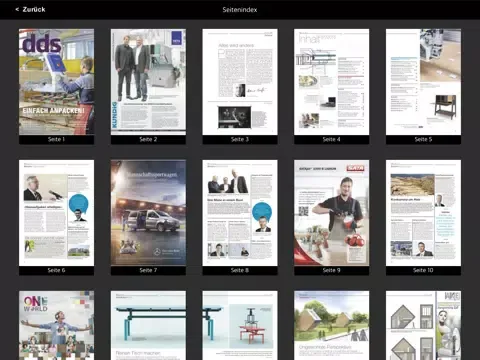Go back with the Zurück button
The image size is (480, 360).
(x=30, y=9)
